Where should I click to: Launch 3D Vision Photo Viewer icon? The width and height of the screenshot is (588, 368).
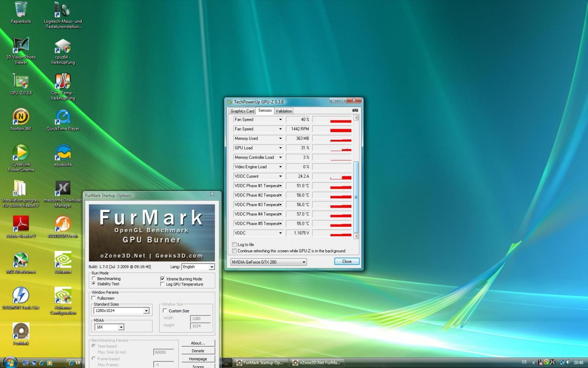[21, 45]
